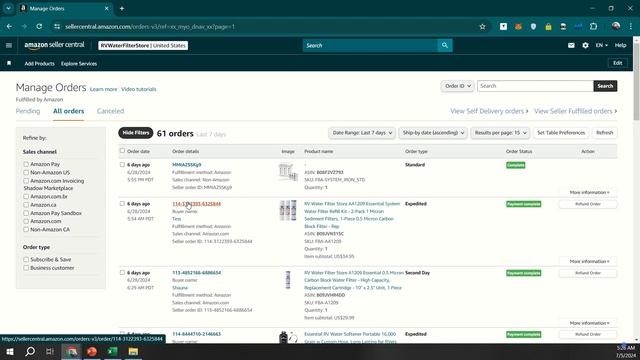Reload the page with refresh icon

tap(39, 27)
